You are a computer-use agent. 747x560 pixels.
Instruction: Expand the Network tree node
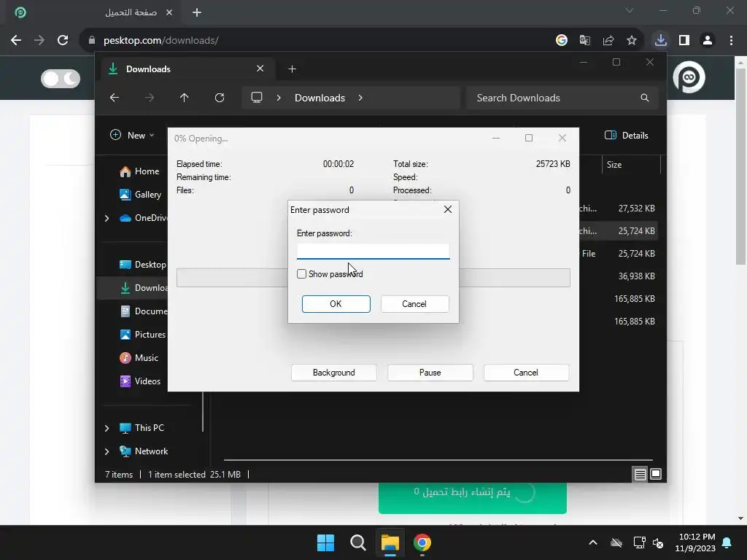(x=107, y=451)
